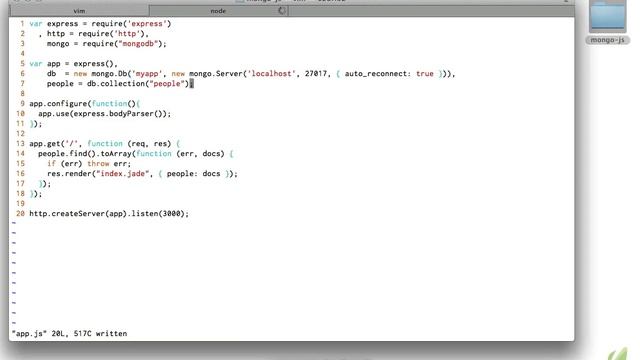
Task: Switch to the vim terminal tab
Action: pyautogui.click(x=79, y=11)
